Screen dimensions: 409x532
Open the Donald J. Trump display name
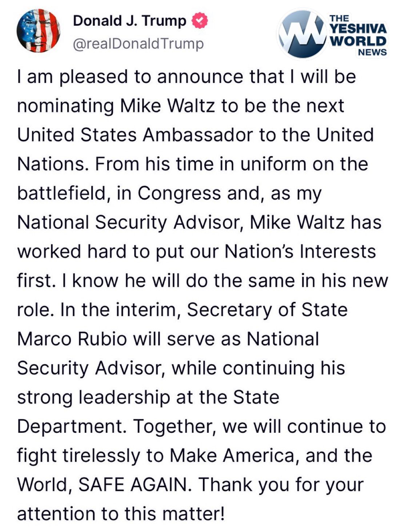click(x=129, y=21)
